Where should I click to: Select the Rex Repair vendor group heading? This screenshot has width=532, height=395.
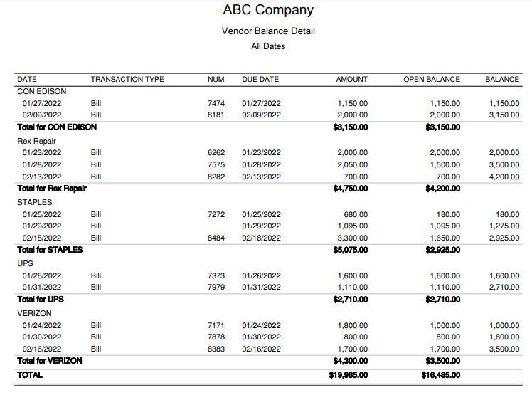tap(36, 141)
